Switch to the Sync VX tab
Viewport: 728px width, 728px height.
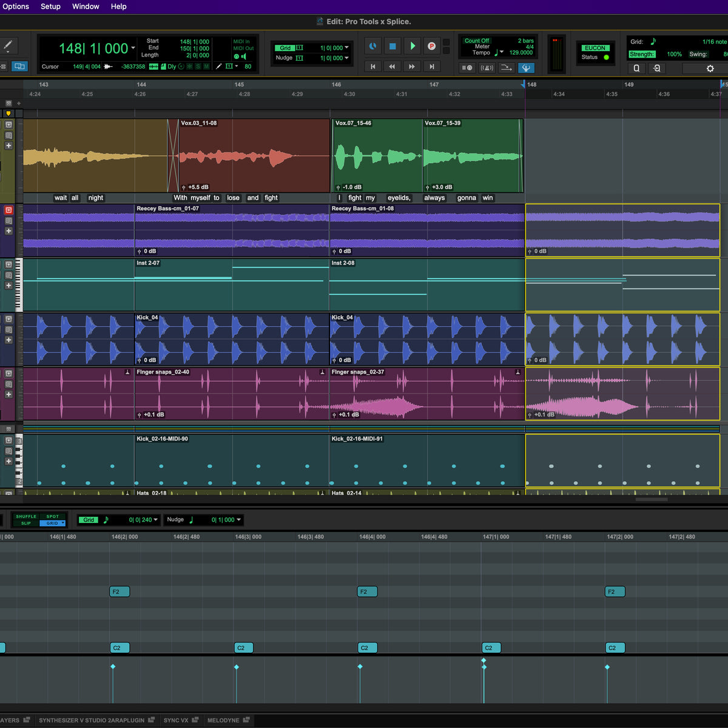(176, 721)
